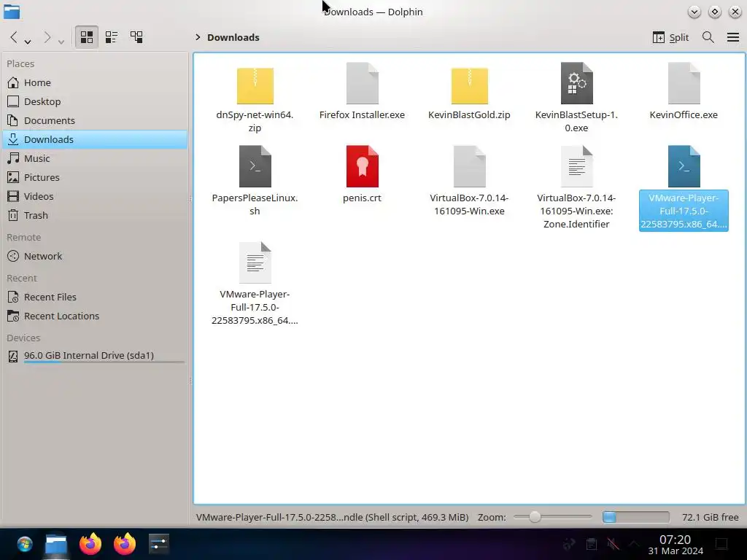Adjust the Zoom slider handle
747x560 pixels.
point(535,517)
